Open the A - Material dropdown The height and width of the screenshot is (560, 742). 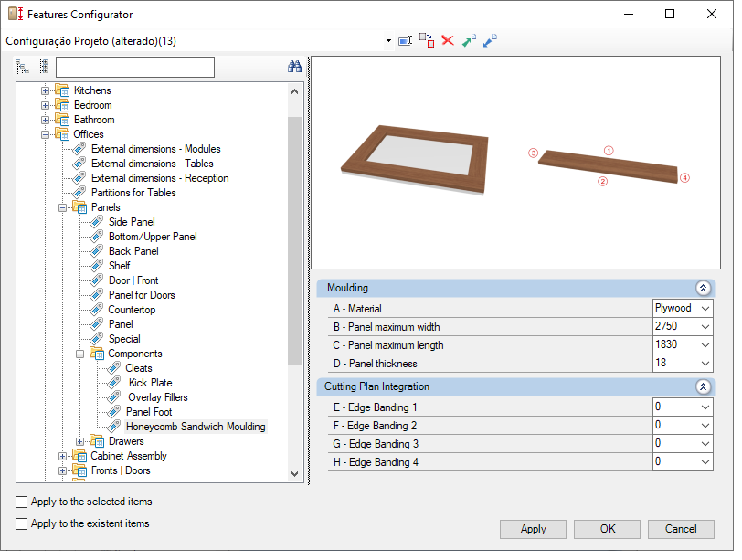(x=705, y=309)
